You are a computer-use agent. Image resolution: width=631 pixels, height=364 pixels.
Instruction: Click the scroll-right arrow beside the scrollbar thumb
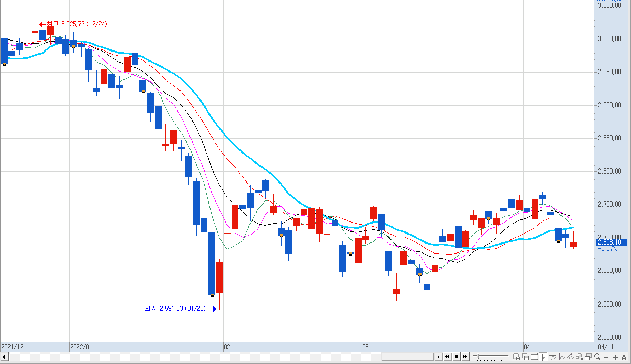coord(438,357)
